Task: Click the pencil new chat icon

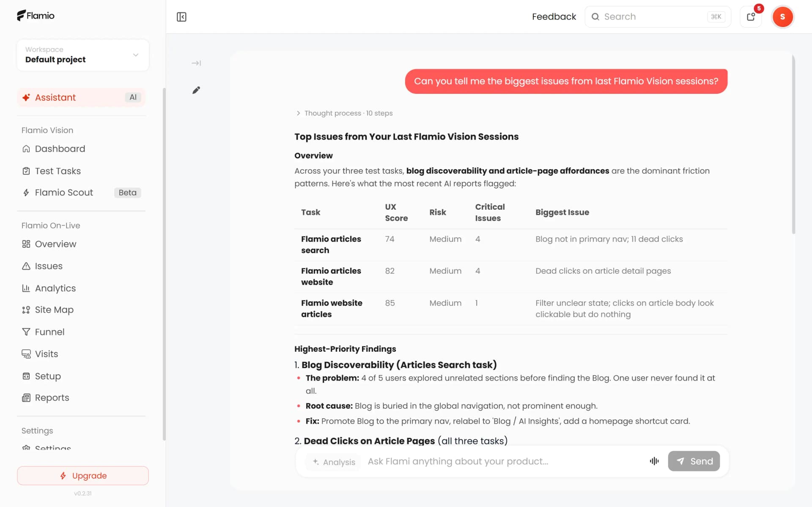Action: [x=196, y=90]
